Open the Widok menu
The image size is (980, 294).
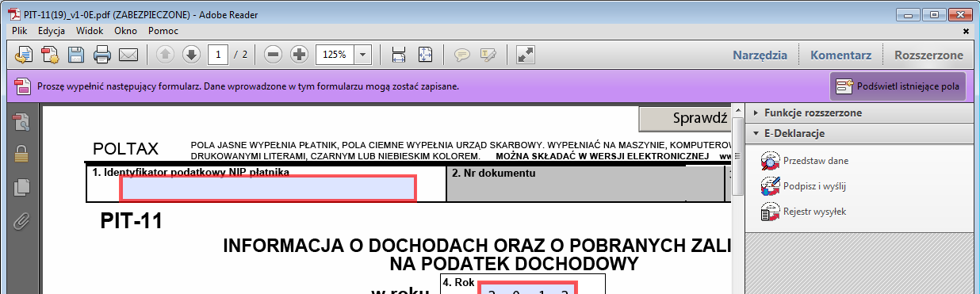pos(90,31)
